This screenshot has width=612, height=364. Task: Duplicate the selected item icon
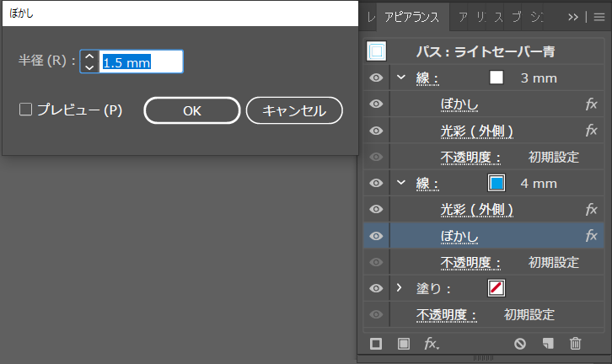click(548, 344)
